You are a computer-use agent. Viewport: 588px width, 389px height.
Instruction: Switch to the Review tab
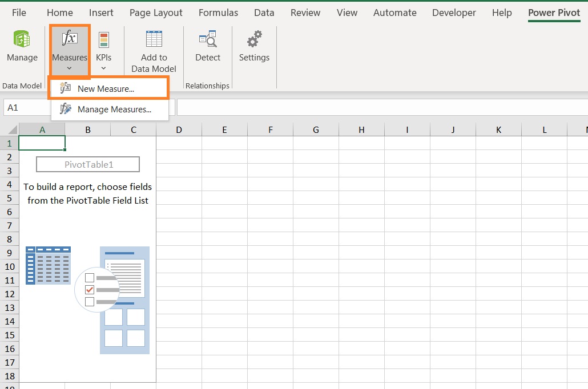(305, 13)
